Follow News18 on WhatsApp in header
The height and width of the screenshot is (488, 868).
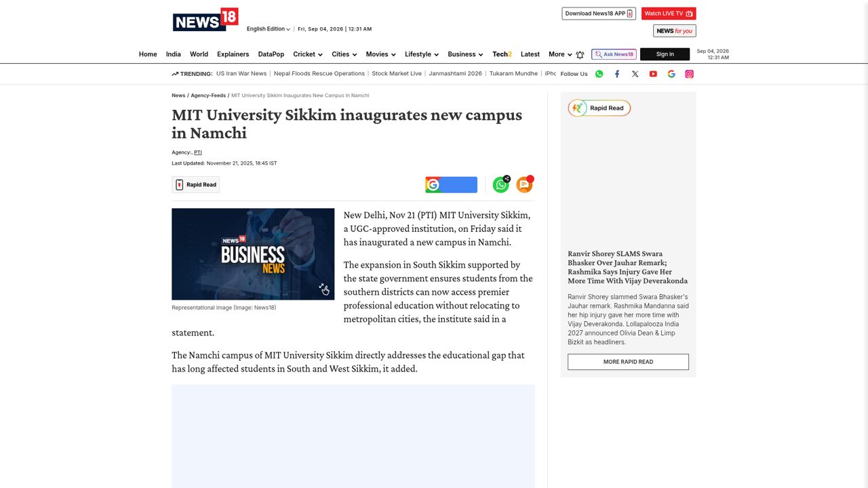599,74
